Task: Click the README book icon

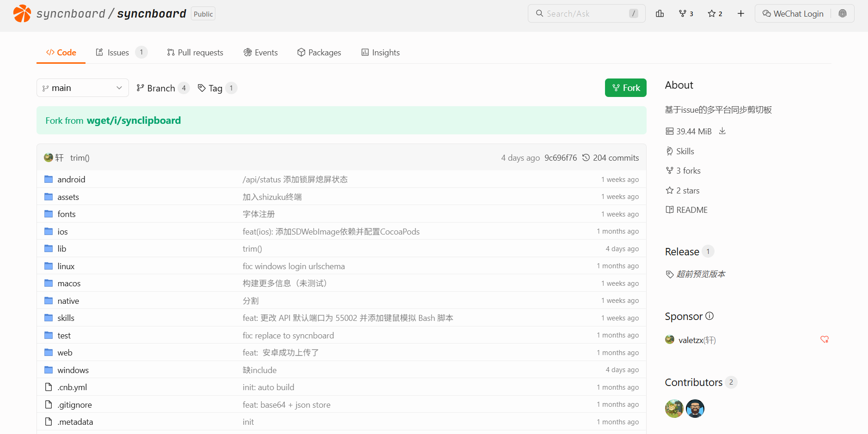Action: [x=669, y=210]
